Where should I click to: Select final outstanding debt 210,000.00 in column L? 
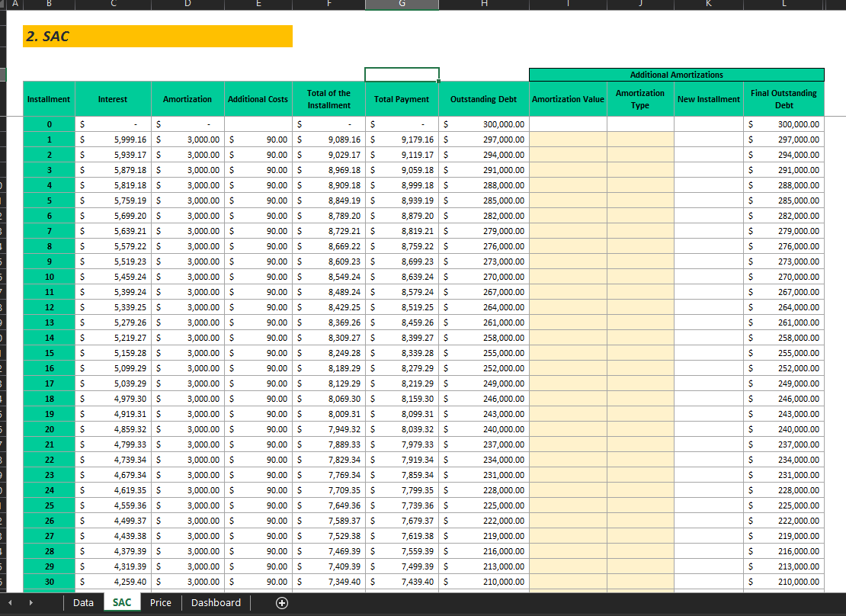point(784,582)
